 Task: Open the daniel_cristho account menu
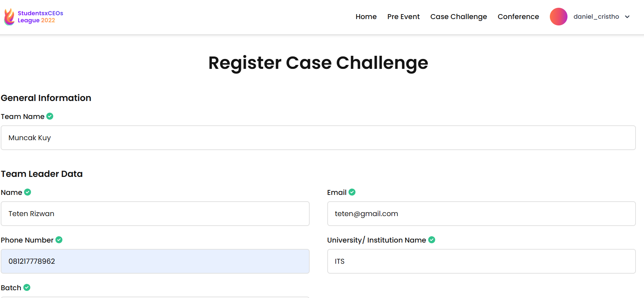click(x=596, y=17)
